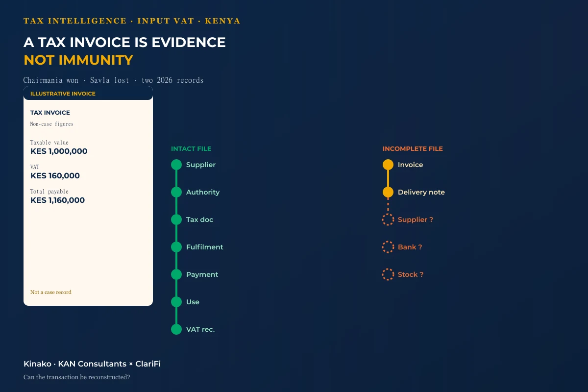Click 'Can the transaction be reconstructed?' text
This screenshot has width=588, height=392.
point(76,377)
